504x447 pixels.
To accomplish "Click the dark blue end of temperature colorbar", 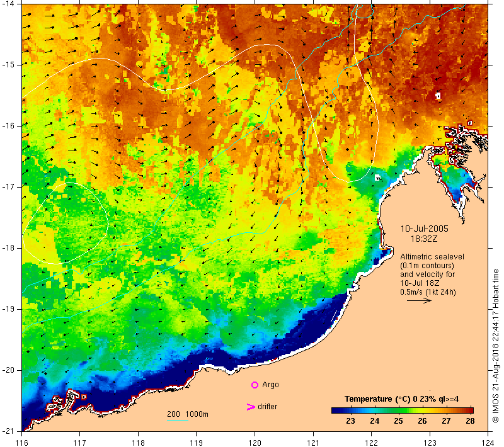I will [336, 410].
